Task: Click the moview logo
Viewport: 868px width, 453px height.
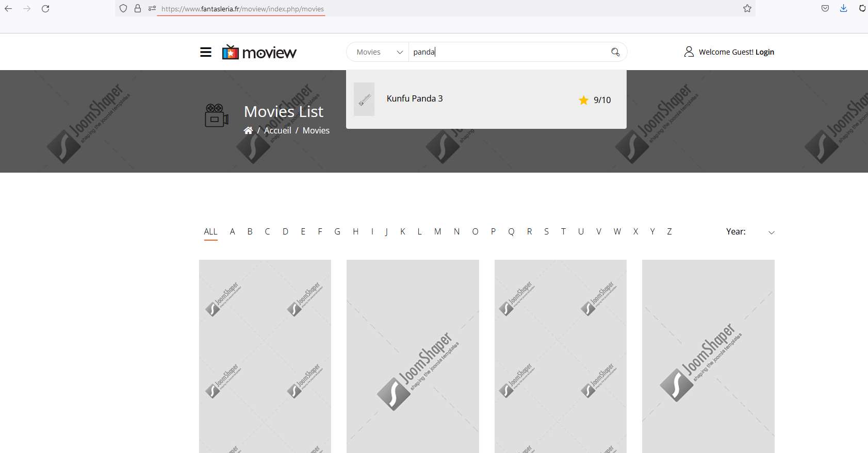Action: click(259, 52)
